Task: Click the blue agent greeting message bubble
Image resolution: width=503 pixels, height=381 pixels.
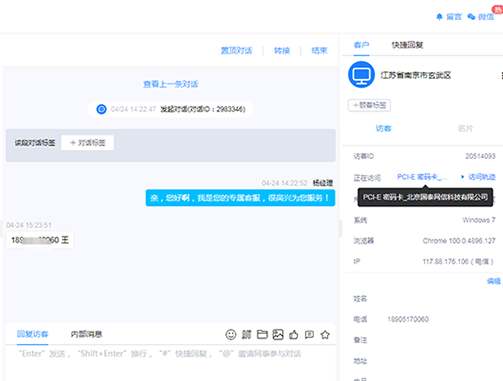Action: [240, 198]
